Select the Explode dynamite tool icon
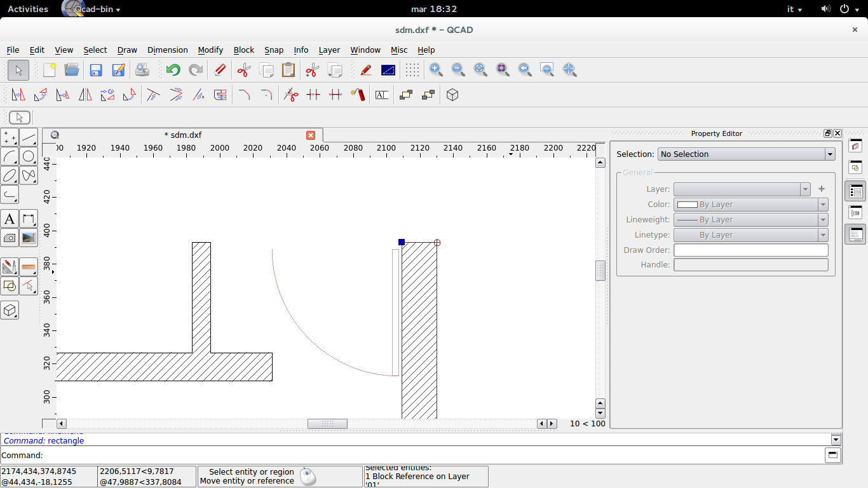Viewport: 868px width, 488px height. coord(358,95)
